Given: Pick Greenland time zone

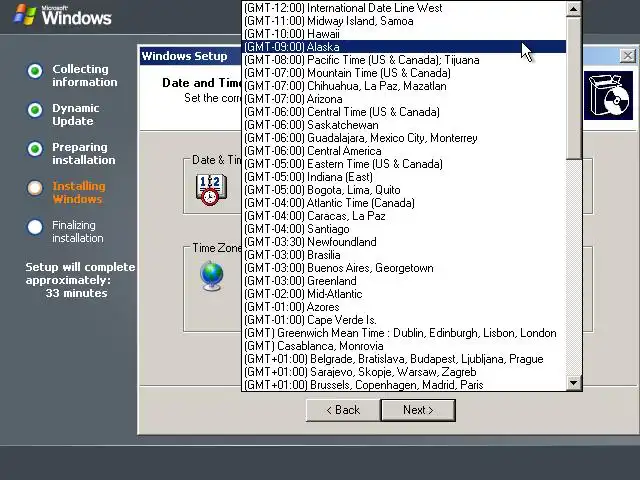Looking at the screenshot, I should pos(404,281).
